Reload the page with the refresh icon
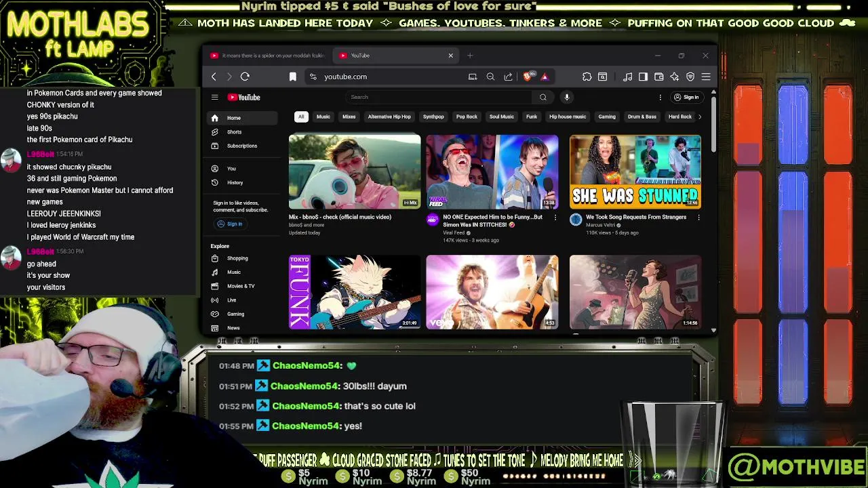 [x=245, y=77]
